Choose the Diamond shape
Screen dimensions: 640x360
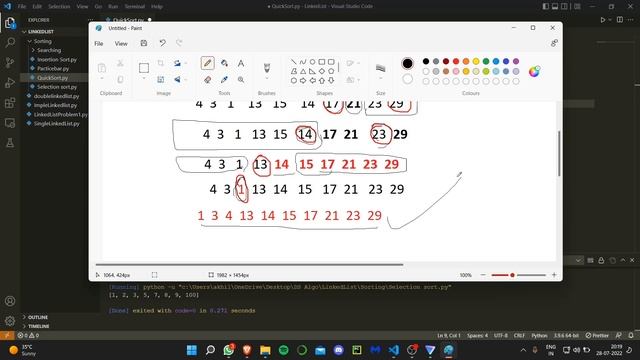click(x=322, y=71)
